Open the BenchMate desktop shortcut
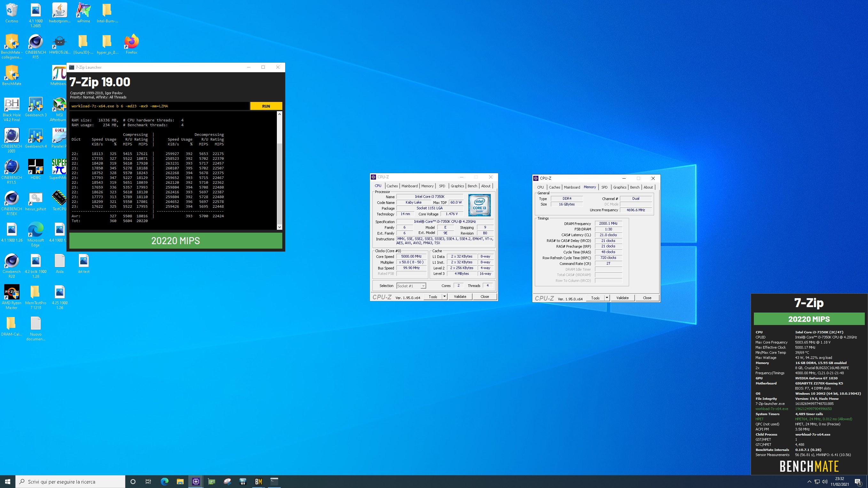The height and width of the screenshot is (488, 868). coord(12,76)
